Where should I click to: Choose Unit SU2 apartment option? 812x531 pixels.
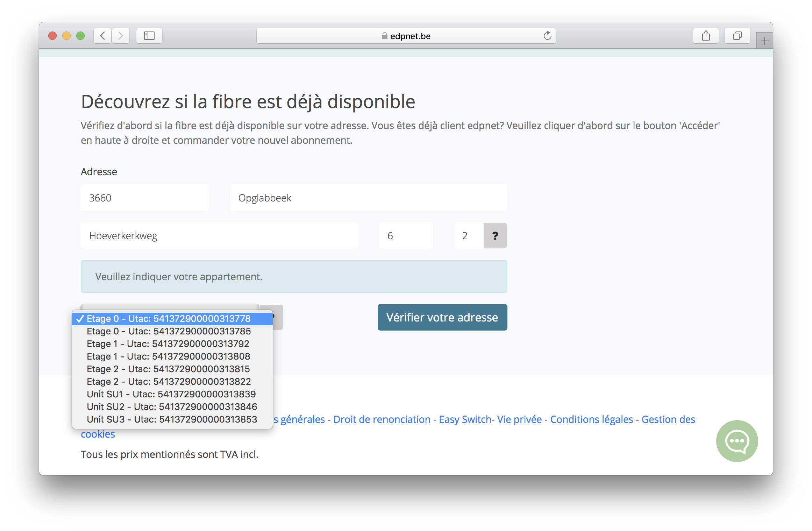coord(172,407)
